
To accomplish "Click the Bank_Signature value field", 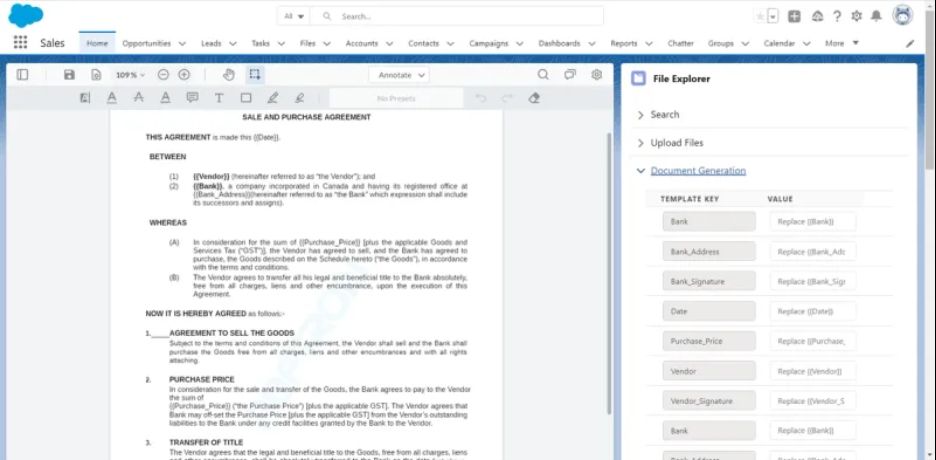I will pyautogui.click(x=813, y=282).
